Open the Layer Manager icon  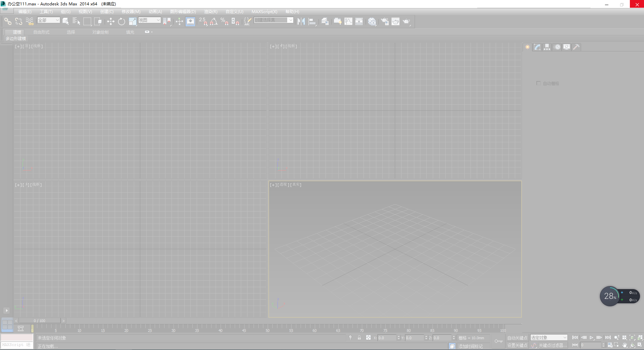325,22
